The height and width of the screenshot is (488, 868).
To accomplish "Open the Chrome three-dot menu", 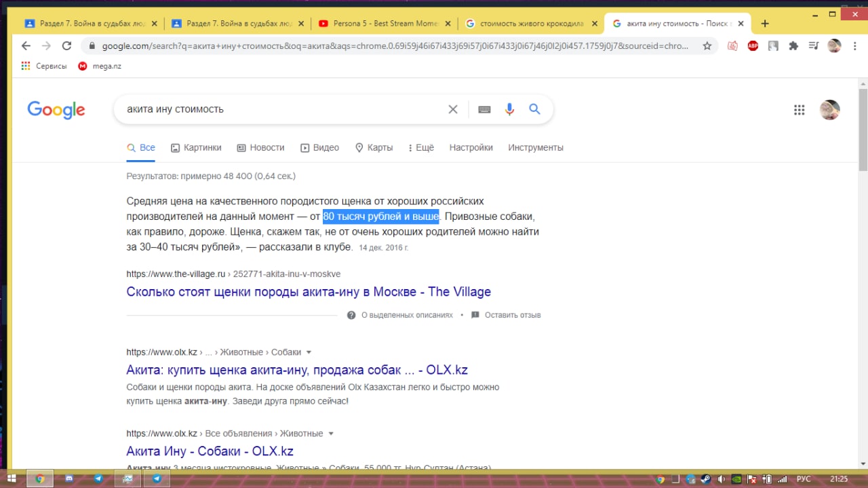I will pyautogui.click(x=854, y=45).
